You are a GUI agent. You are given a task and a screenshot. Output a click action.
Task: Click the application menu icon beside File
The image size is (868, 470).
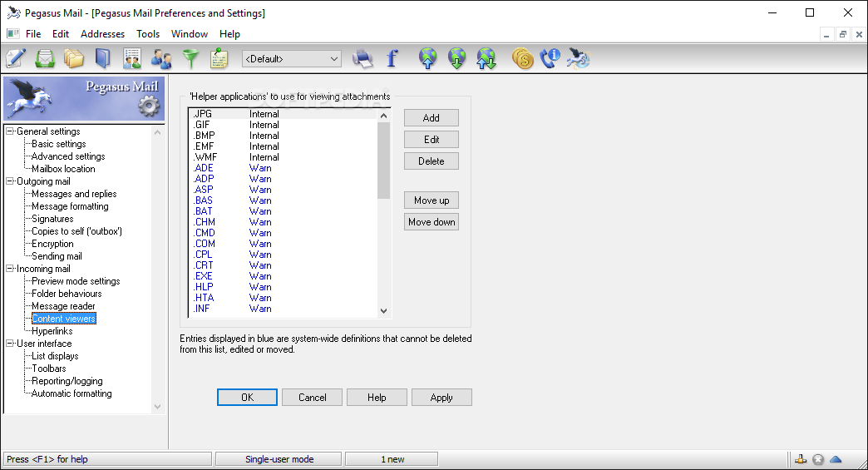pyautogui.click(x=13, y=34)
